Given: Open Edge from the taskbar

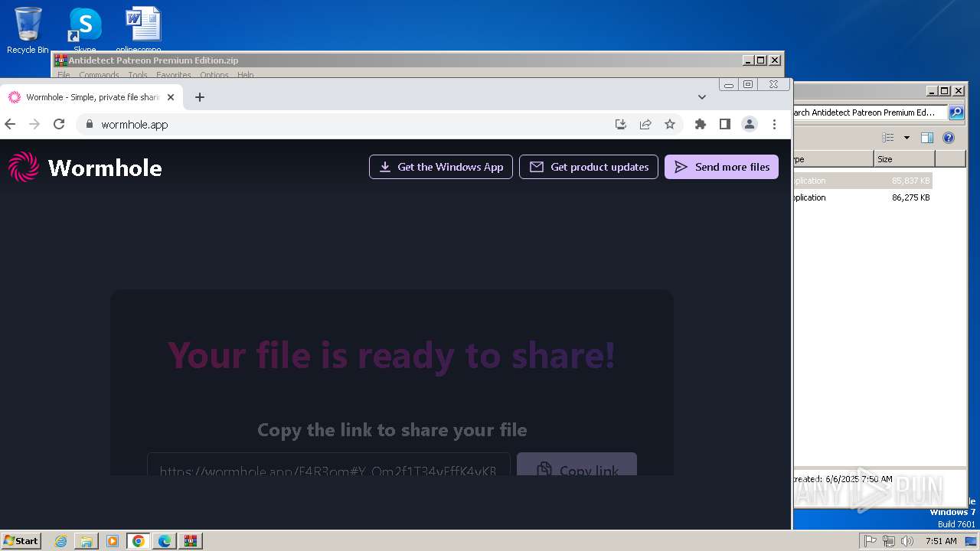Looking at the screenshot, I should pyautogui.click(x=165, y=541).
